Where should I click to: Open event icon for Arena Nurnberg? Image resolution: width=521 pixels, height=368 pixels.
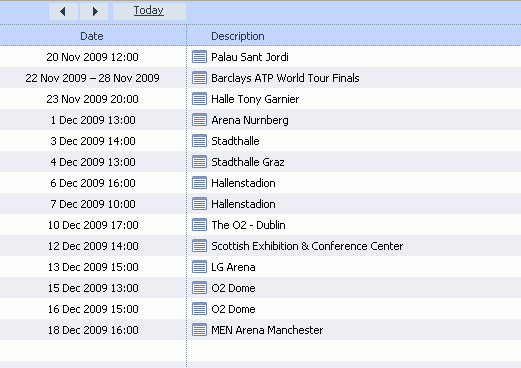point(199,120)
